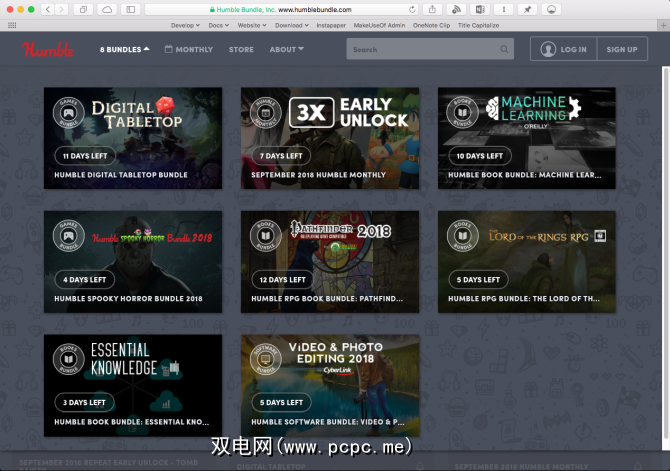
Task: Click the Share icon in Safari toolbar
Action: (x=432, y=9)
